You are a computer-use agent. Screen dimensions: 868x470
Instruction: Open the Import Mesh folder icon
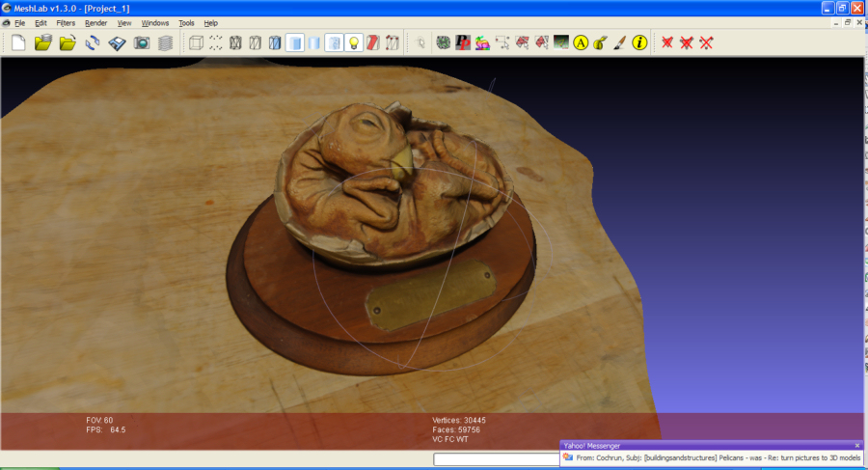tap(68, 42)
